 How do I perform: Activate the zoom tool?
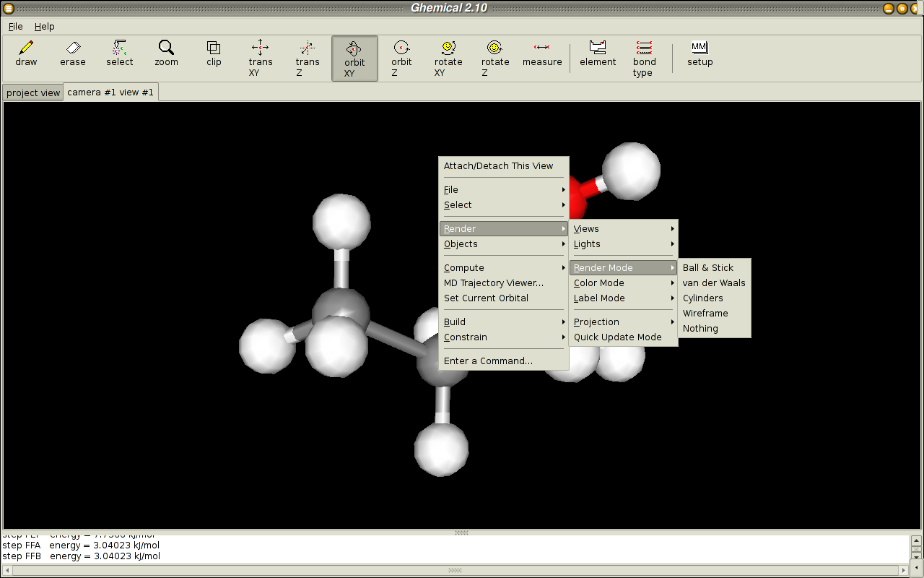click(x=166, y=54)
